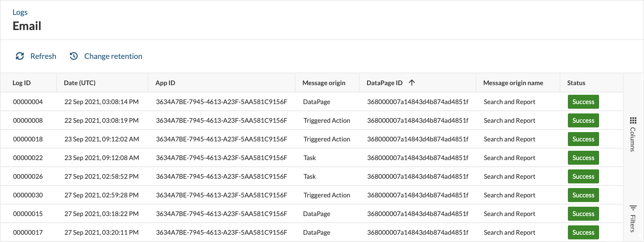The height and width of the screenshot is (242, 644).
Task: Click the Refresh label
Action: point(43,56)
